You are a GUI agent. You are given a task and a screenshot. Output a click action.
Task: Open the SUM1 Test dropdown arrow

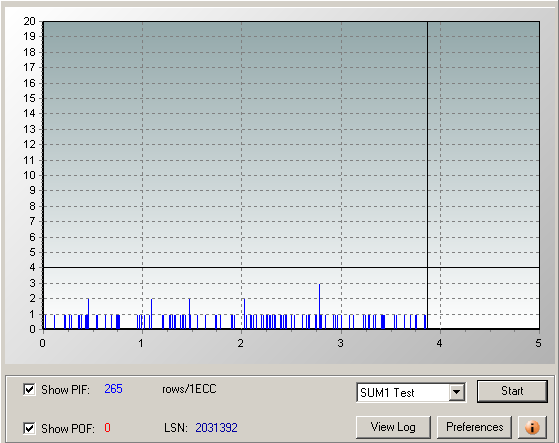(457, 392)
